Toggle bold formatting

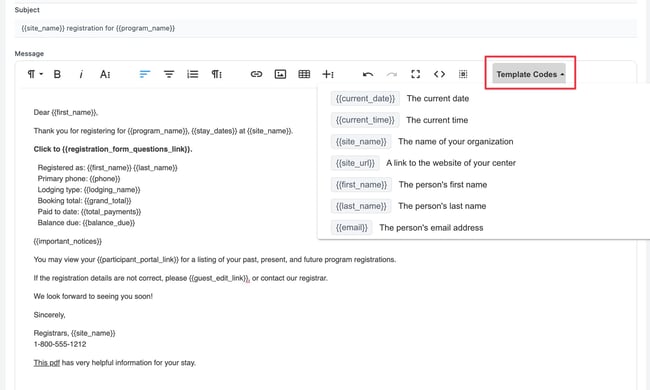coord(57,74)
